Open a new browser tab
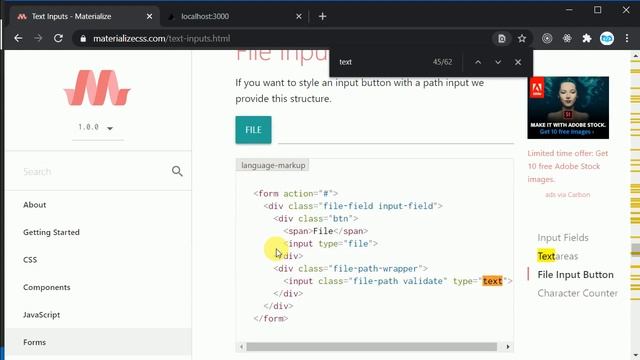Screen dimensions: 640x360 coord(322,16)
